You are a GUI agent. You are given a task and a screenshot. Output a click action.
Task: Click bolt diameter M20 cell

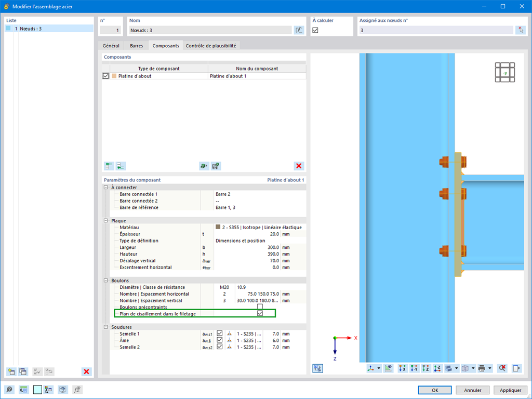224,287
